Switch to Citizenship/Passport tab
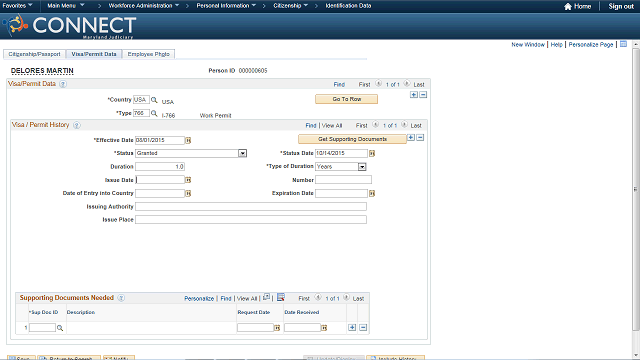Image resolution: width=640 pixels, height=360 pixels. [34, 54]
